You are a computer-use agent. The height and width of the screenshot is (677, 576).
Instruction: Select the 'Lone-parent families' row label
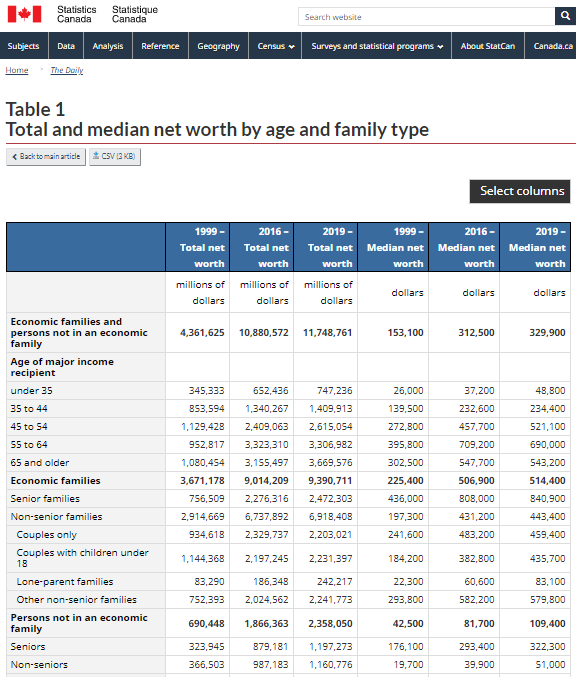coord(65,582)
